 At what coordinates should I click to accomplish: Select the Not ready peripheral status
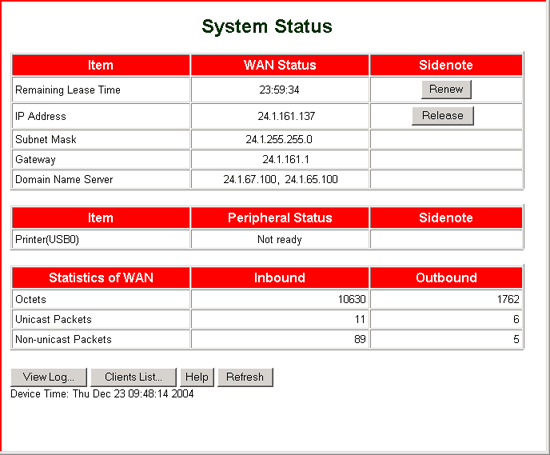(x=280, y=240)
